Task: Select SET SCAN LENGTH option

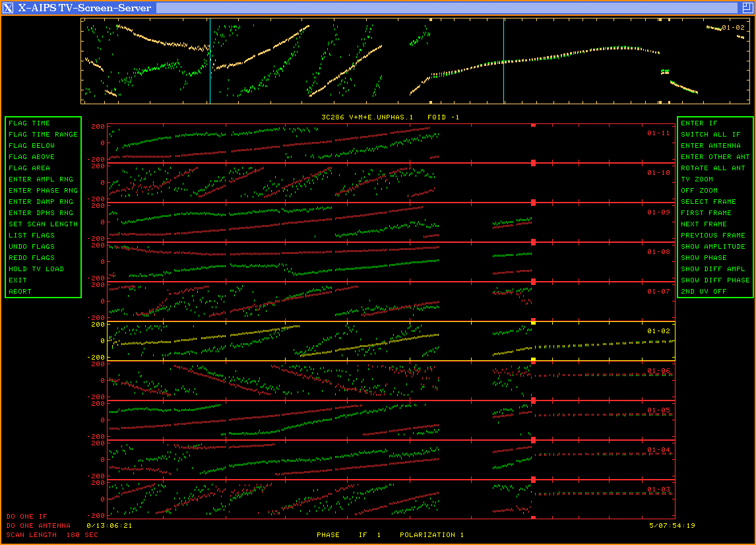Action: tap(43, 224)
